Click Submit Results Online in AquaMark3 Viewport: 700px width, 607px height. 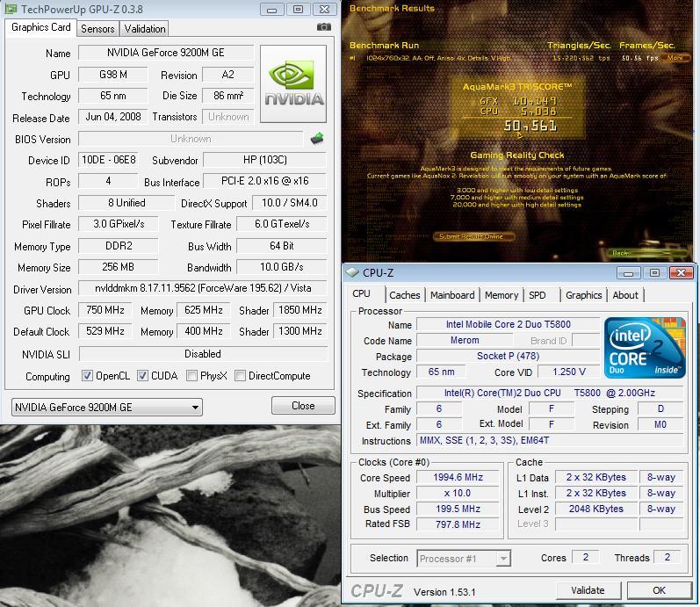point(473,236)
